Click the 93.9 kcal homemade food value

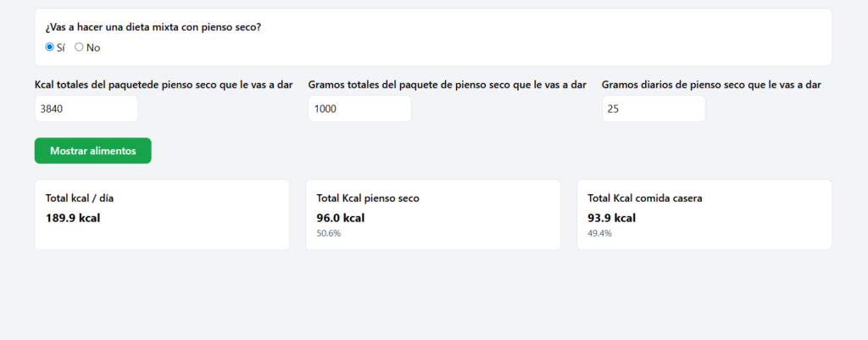pyautogui.click(x=611, y=217)
